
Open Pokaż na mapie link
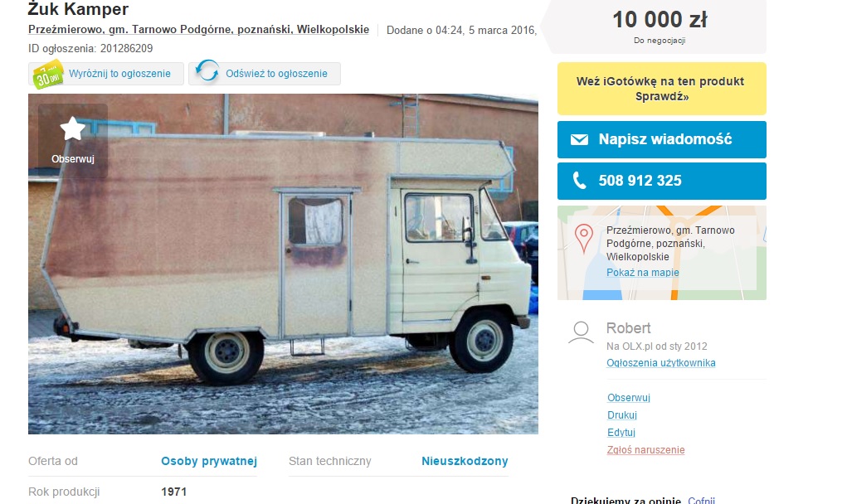click(642, 273)
